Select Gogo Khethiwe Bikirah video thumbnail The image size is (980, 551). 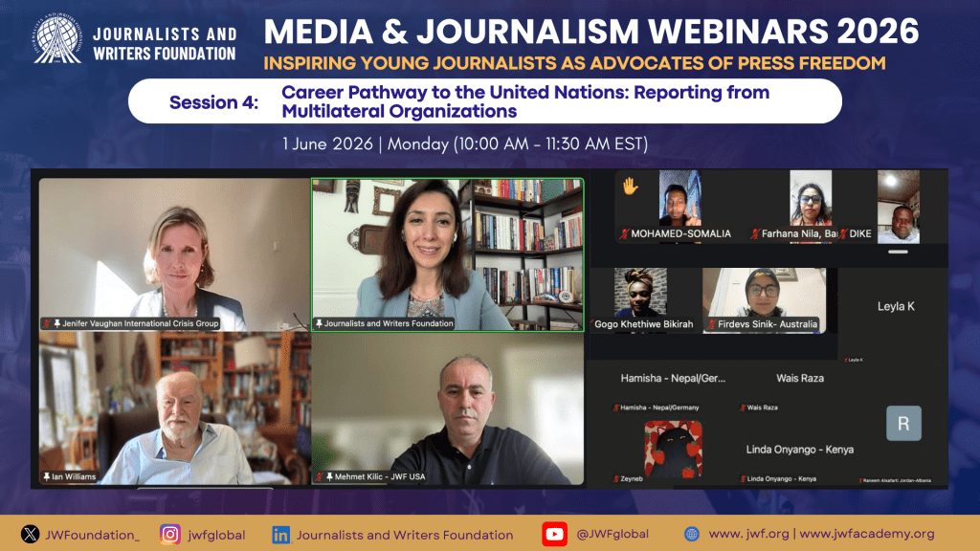tap(640, 293)
